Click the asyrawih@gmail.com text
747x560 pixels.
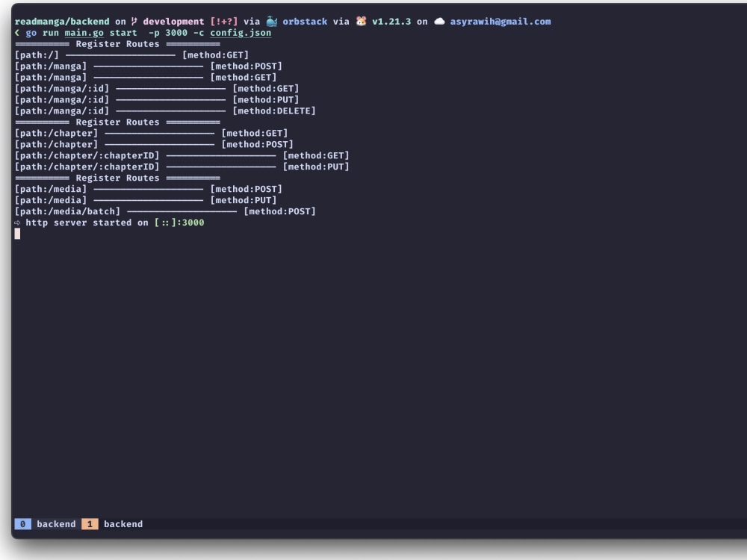[x=500, y=22]
